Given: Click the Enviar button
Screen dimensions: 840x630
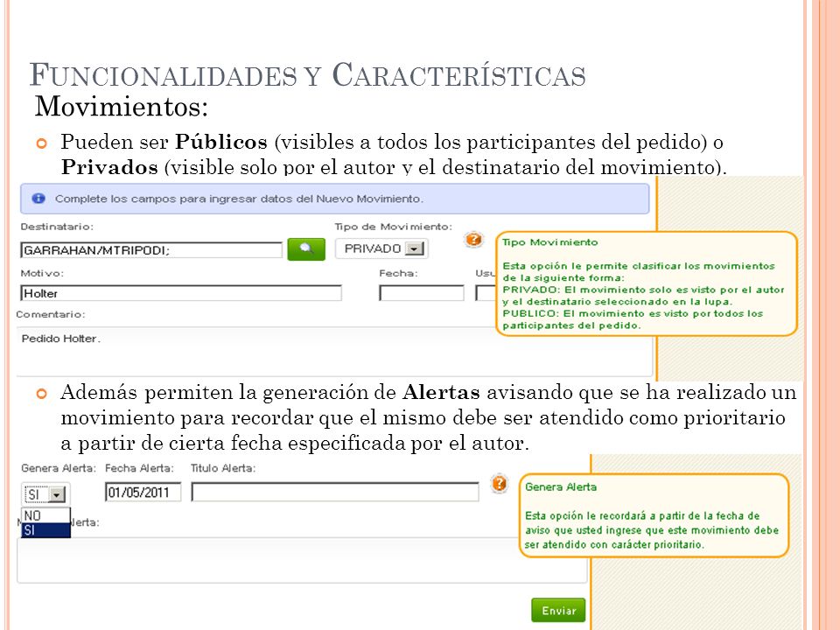Looking at the screenshot, I should 558,610.
